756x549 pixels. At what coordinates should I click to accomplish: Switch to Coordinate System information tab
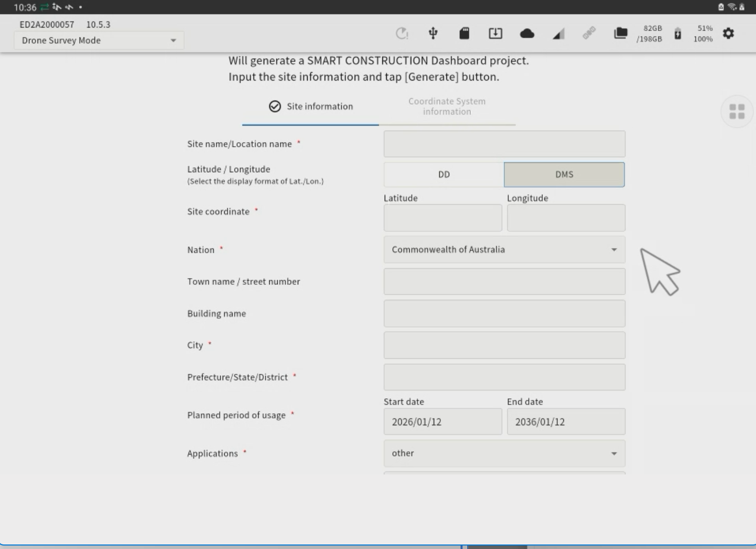pyautogui.click(x=447, y=106)
